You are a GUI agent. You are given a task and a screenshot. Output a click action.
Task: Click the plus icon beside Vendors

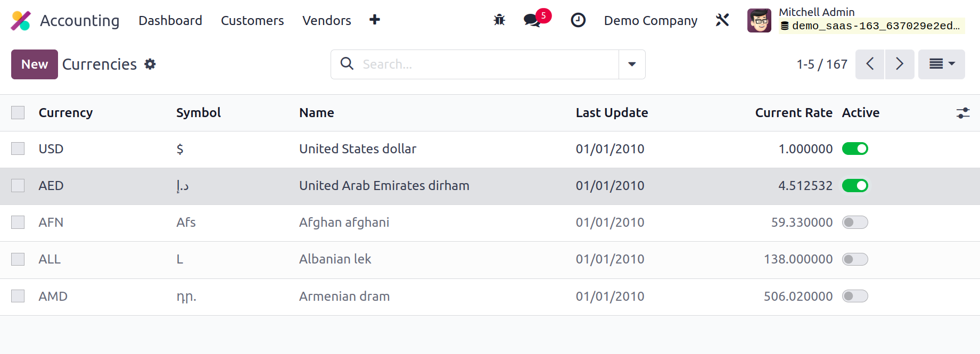click(x=375, y=20)
